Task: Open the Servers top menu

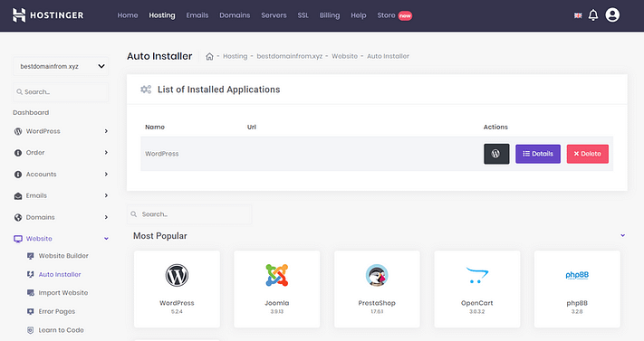Action: tap(274, 15)
